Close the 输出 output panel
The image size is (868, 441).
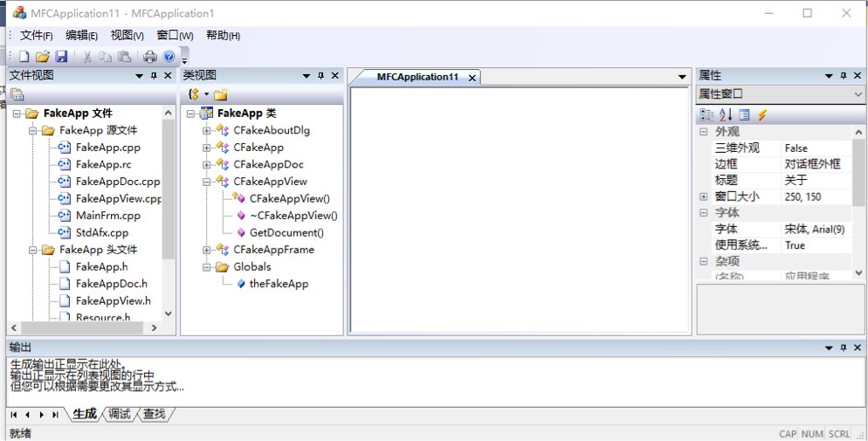pos(858,348)
